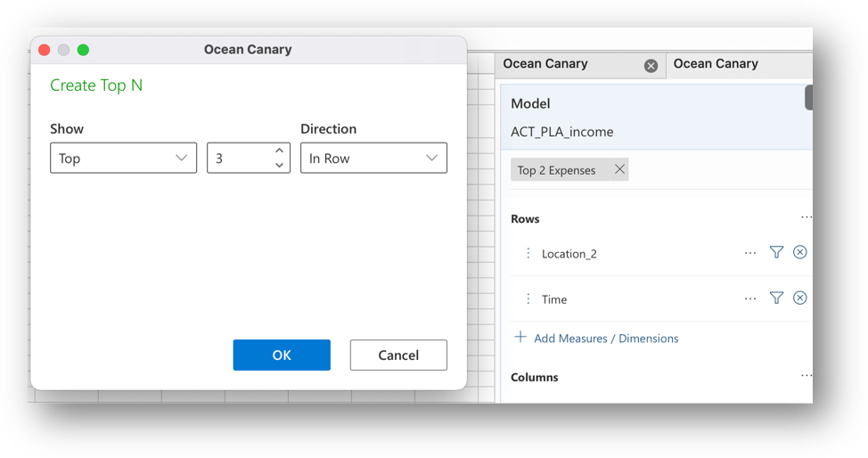The height and width of the screenshot is (458, 868).
Task: Select the first Ocean Canary tab
Action: click(x=570, y=64)
